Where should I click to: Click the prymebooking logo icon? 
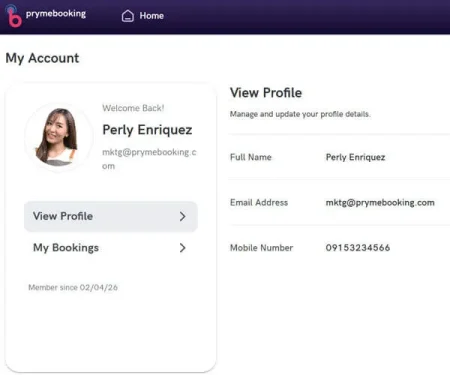point(14,16)
